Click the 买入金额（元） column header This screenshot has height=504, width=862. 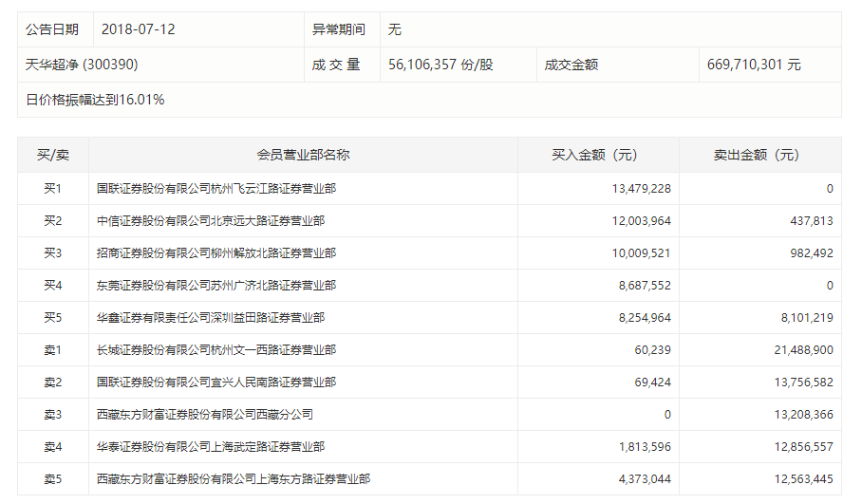coord(598,155)
